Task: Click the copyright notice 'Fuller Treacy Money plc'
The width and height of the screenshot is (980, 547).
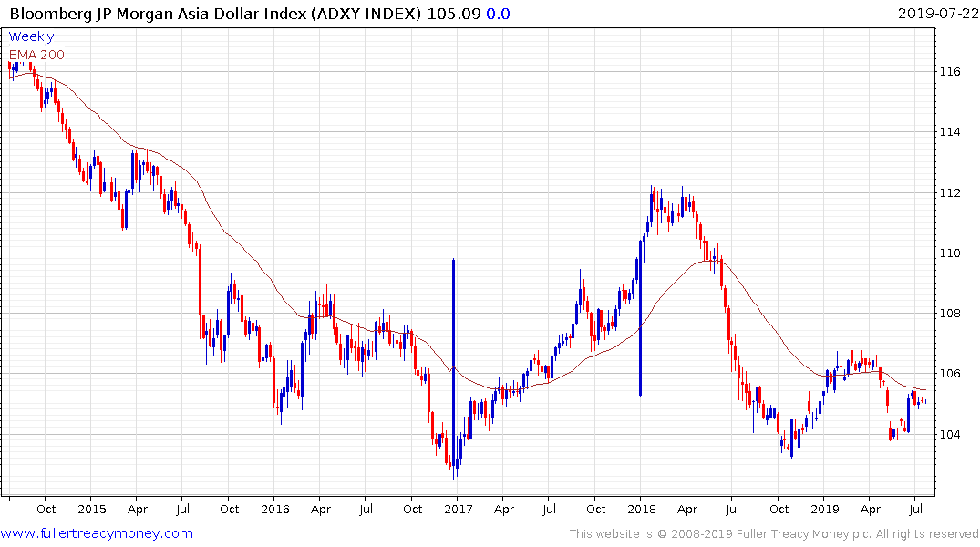Action: pyautogui.click(x=803, y=534)
